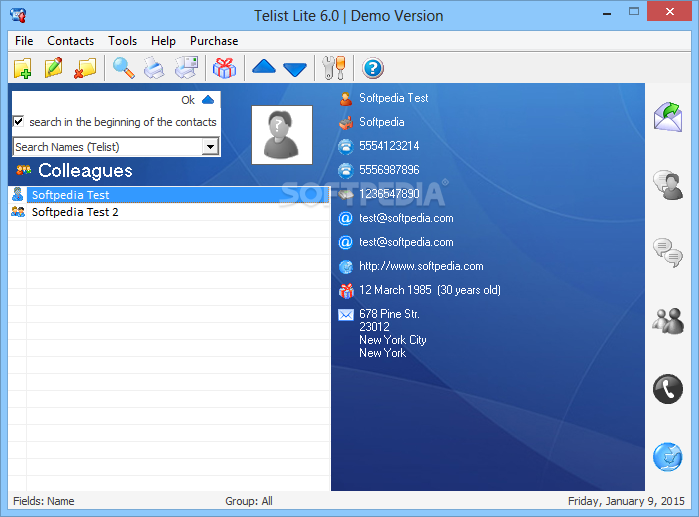Open the Tools menu
Viewport: 699px width, 517px height.
pyautogui.click(x=123, y=41)
